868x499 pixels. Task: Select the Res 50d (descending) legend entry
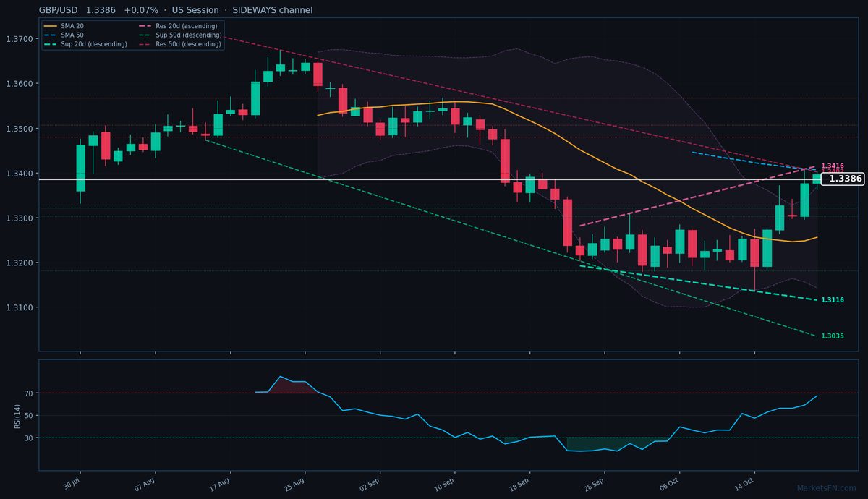click(x=179, y=44)
